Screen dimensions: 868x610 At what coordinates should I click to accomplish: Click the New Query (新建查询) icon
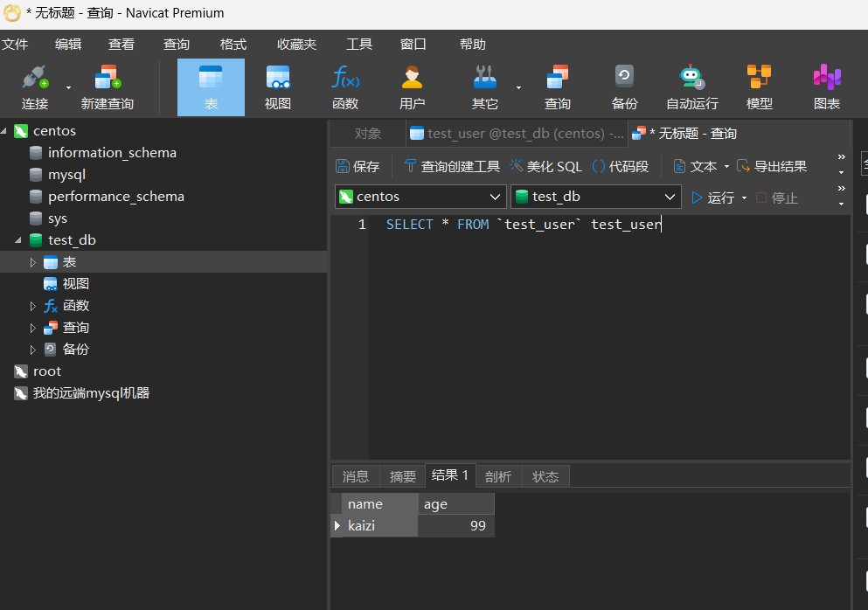[x=108, y=87]
